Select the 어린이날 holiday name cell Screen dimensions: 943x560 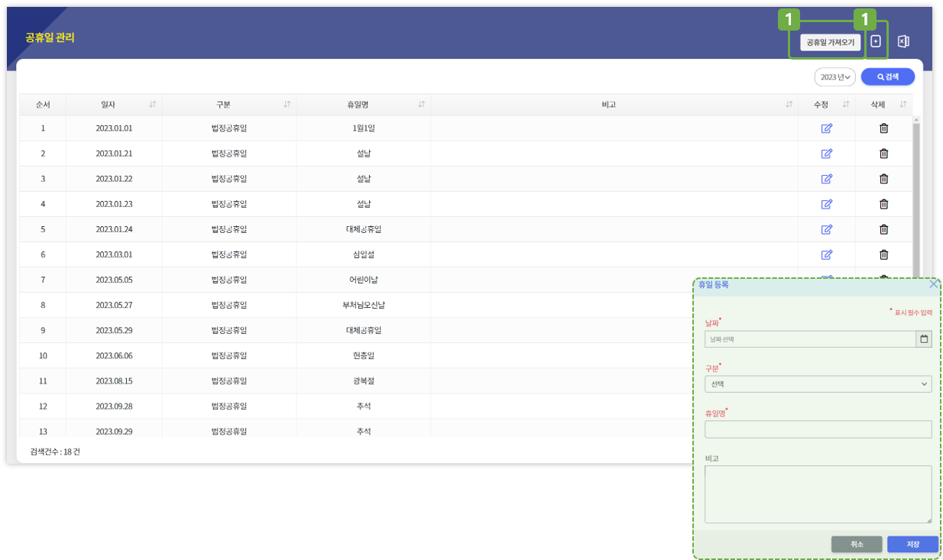click(364, 280)
